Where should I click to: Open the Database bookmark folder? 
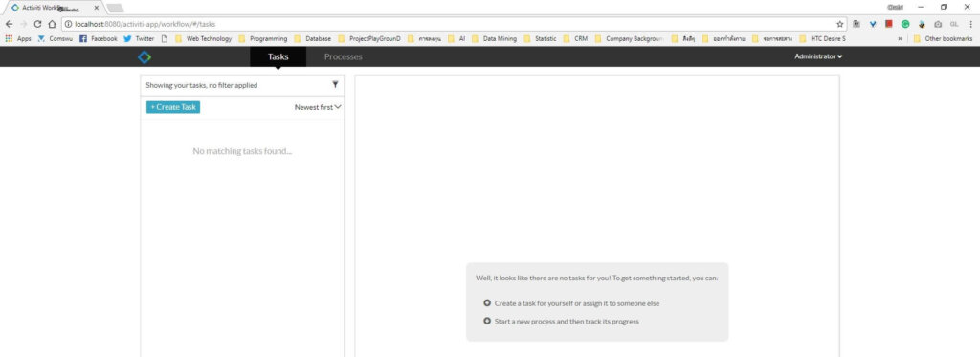coord(313,39)
